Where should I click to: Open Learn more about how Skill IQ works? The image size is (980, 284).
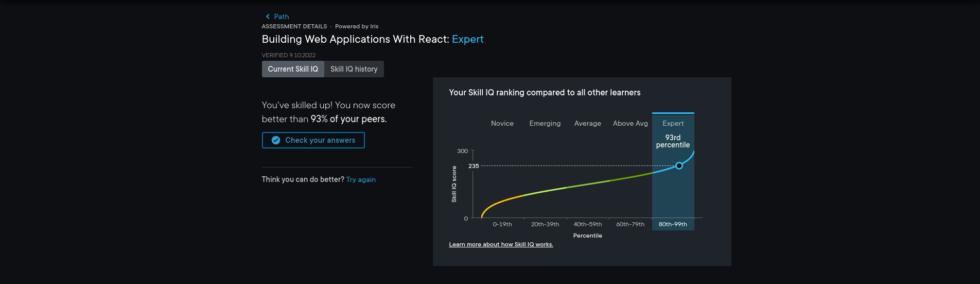click(x=501, y=244)
